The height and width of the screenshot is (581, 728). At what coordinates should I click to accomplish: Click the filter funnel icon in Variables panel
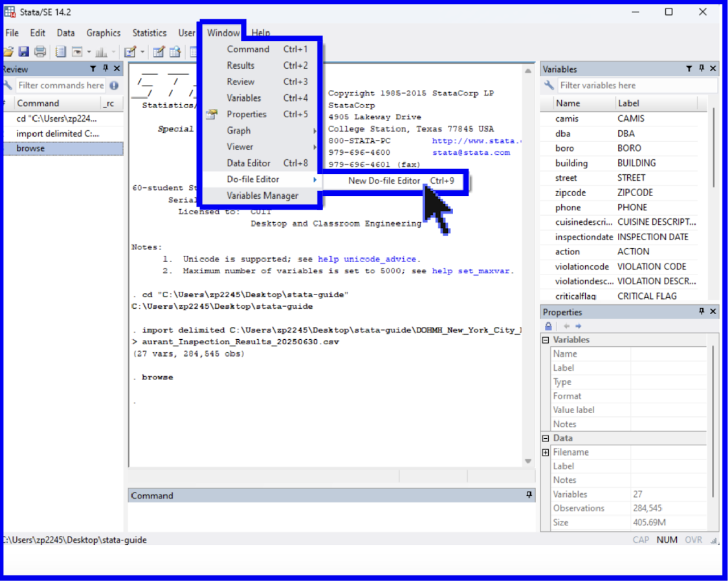689,69
